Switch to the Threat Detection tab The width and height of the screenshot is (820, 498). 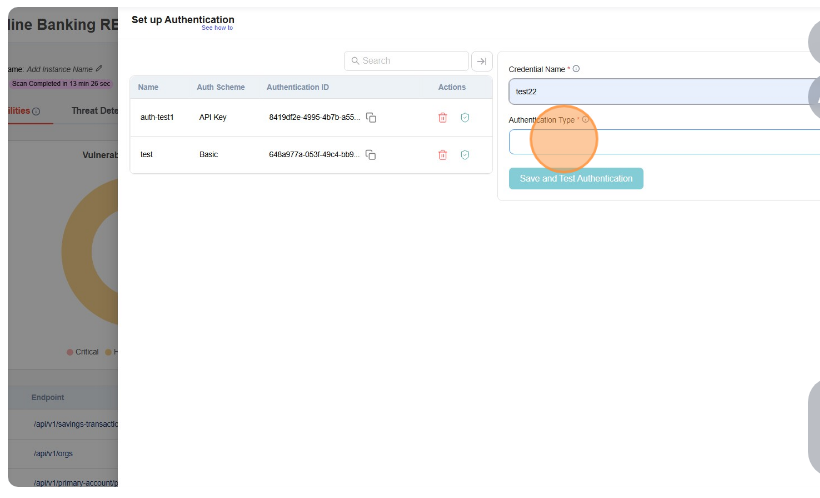click(x=95, y=111)
